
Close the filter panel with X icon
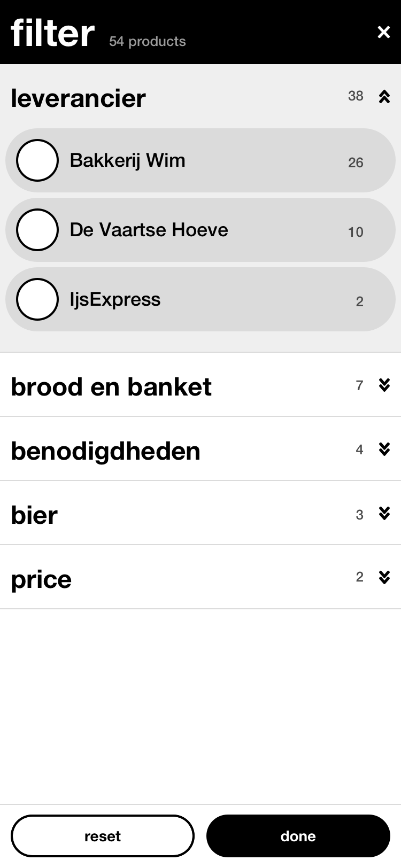point(384,32)
